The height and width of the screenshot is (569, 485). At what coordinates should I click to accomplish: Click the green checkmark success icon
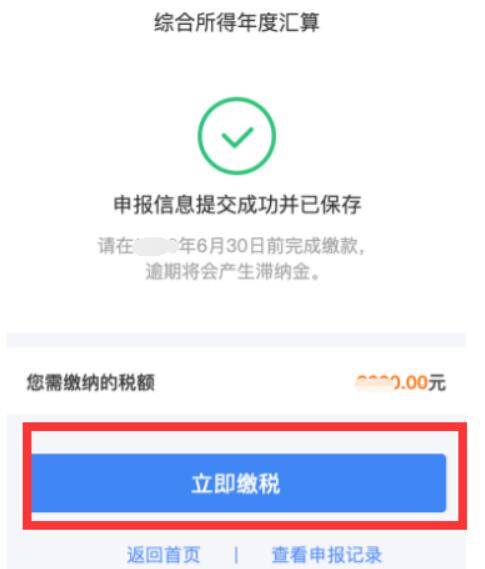pyautogui.click(x=237, y=136)
